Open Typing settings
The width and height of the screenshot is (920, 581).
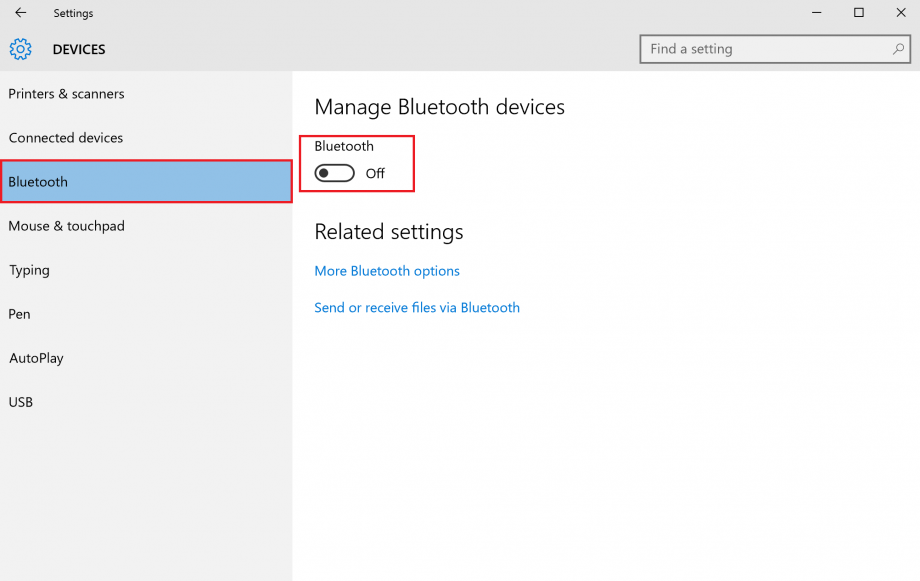coord(29,269)
